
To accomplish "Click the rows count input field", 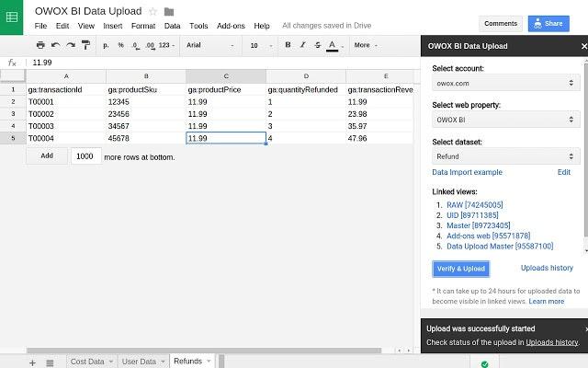I will (85, 156).
